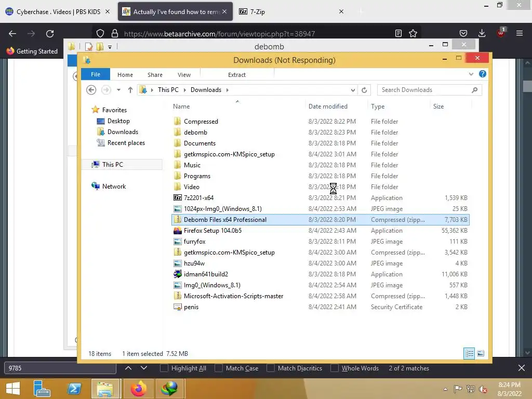532x399 pixels.
Task: Select the hzu94w image file
Action: click(320, 263)
